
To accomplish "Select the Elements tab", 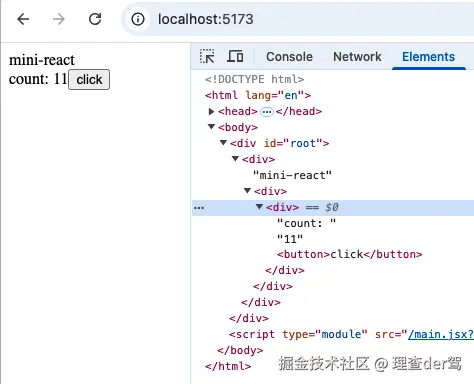I will 428,57.
